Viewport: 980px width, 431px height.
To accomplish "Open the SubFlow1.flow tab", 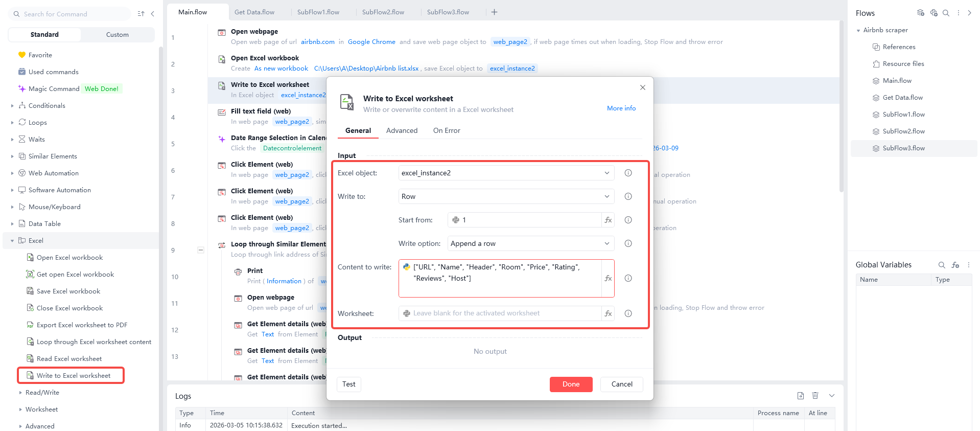I will point(318,12).
